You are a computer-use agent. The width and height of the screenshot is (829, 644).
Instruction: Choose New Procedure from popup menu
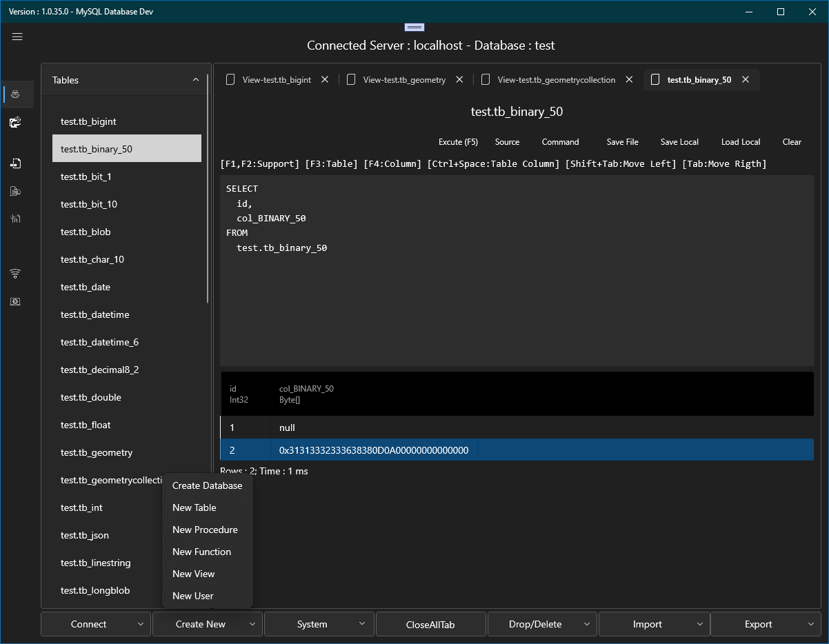[x=207, y=530]
